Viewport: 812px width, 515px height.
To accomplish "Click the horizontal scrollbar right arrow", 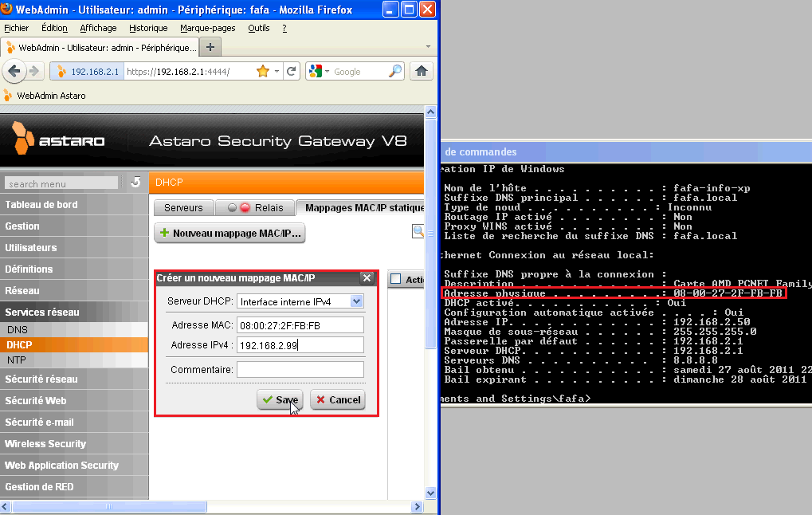I will [x=418, y=507].
